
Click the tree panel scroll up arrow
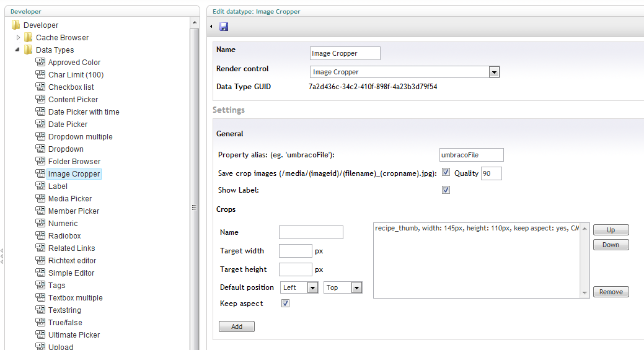point(195,22)
